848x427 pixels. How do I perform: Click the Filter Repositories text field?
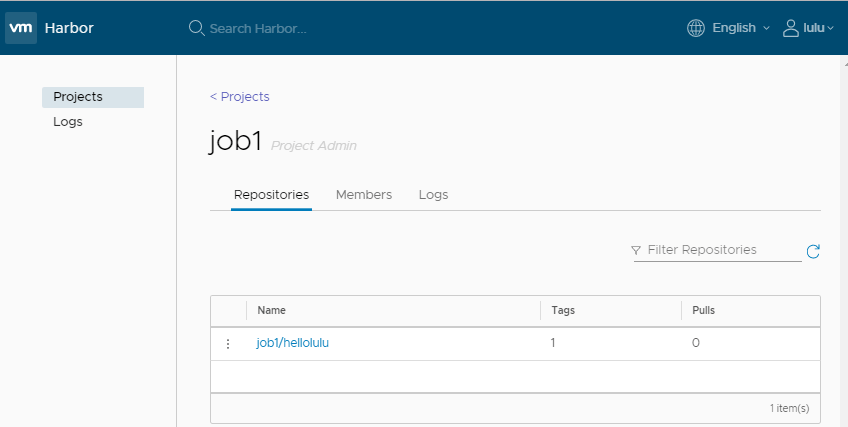[722, 250]
